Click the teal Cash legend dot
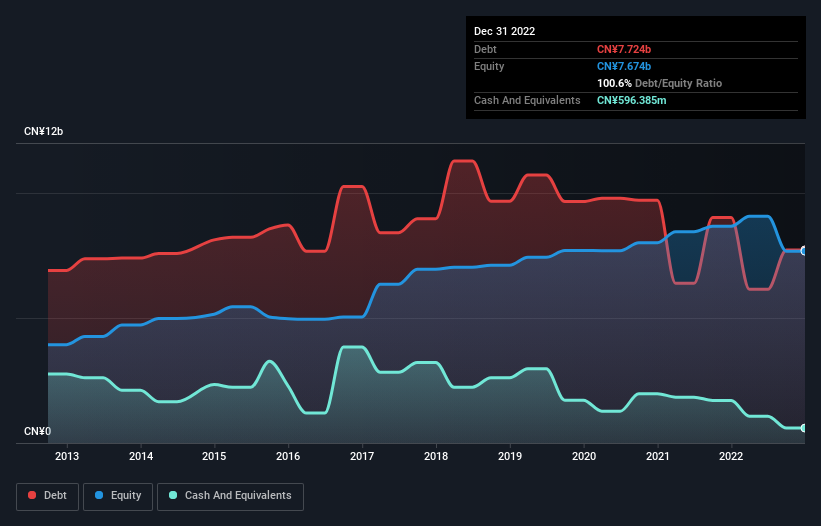 pos(173,495)
